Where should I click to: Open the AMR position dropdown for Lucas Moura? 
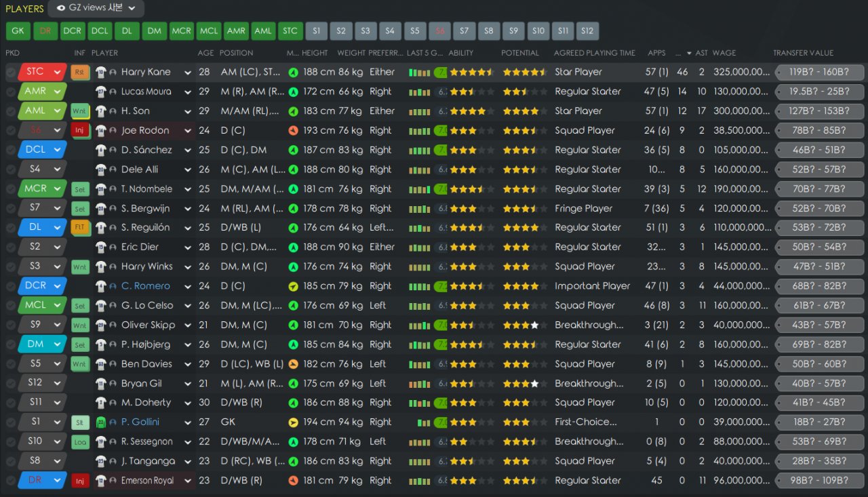[42, 92]
